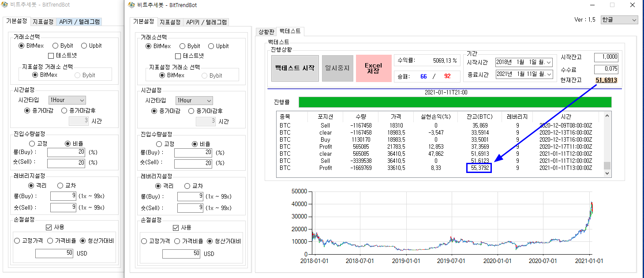644x278 pixels.
Task: Select 종가마감후 radio in front window
Action: pyautogui.click(x=191, y=111)
